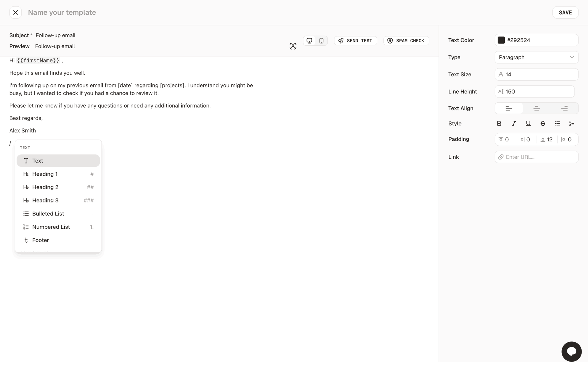Choose Heading 2 in slash menu
Viewport: 588px width, 368px height.
[x=58, y=187]
